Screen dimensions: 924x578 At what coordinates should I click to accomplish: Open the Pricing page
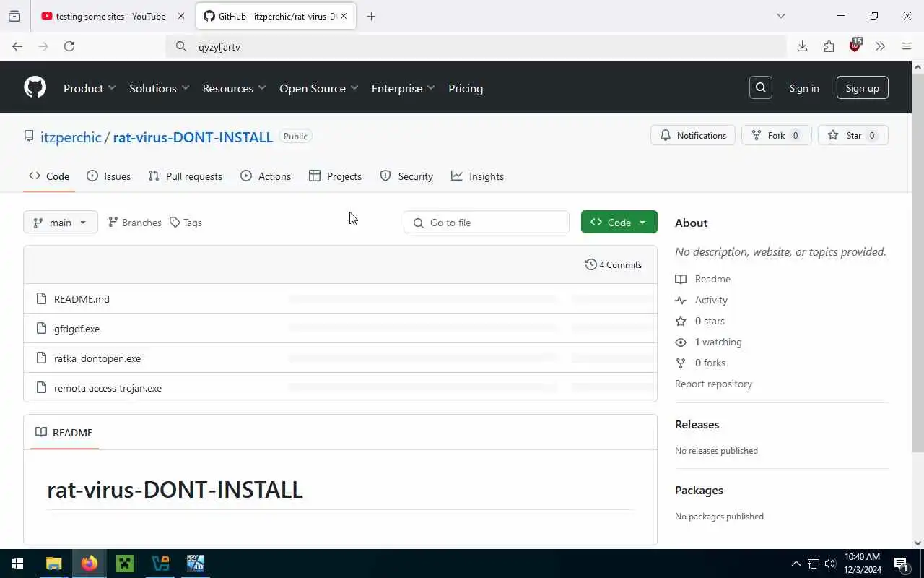[x=466, y=88]
